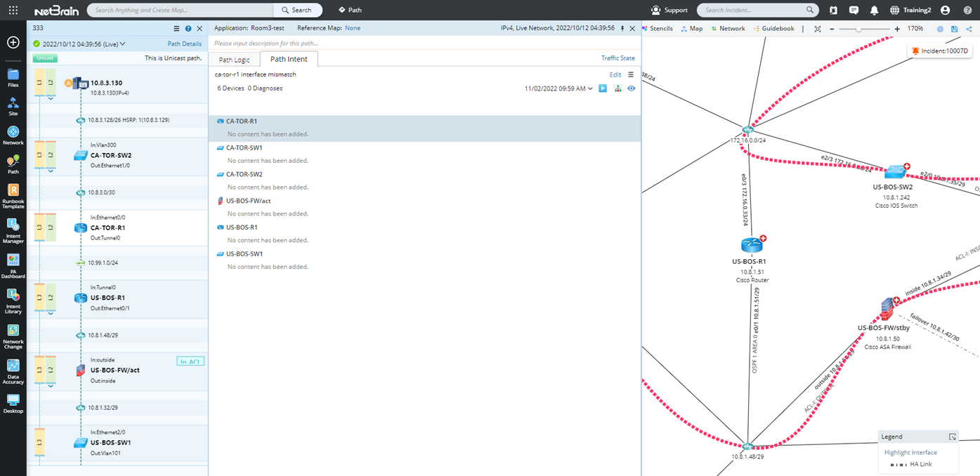980x476 pixels.
Task: Toggle L2 layer for 10.8.3.130 hop
Action: pyautogui.click(x=51, y=83)
